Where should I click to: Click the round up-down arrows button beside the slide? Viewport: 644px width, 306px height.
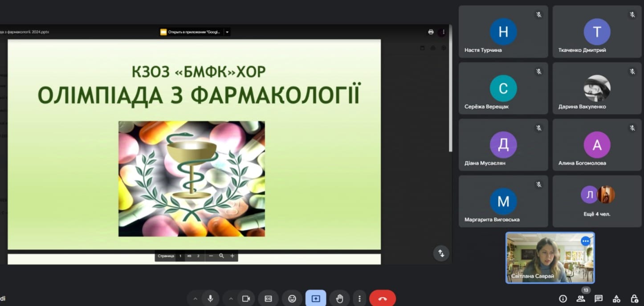click(441, 253)
